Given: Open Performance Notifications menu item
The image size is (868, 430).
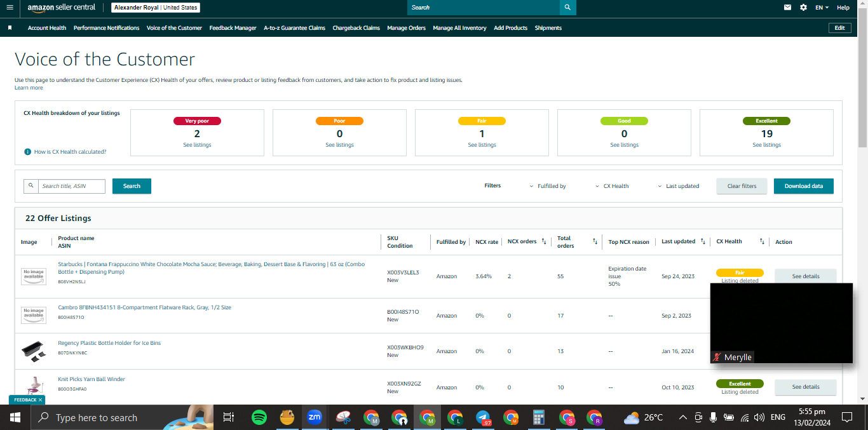Looking at the screenshot, I should [106, 28].
